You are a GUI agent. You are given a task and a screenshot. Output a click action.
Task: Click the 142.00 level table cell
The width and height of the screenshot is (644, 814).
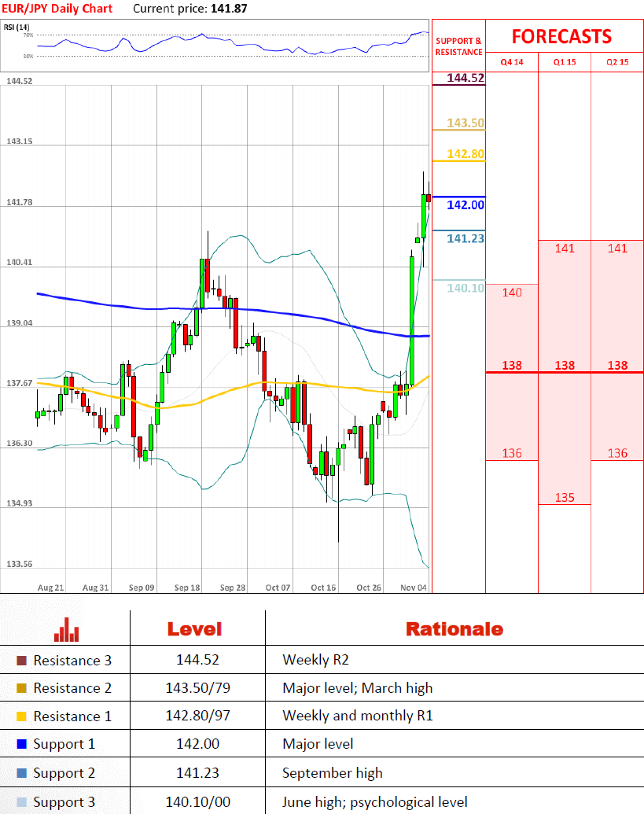coord(197,744)
